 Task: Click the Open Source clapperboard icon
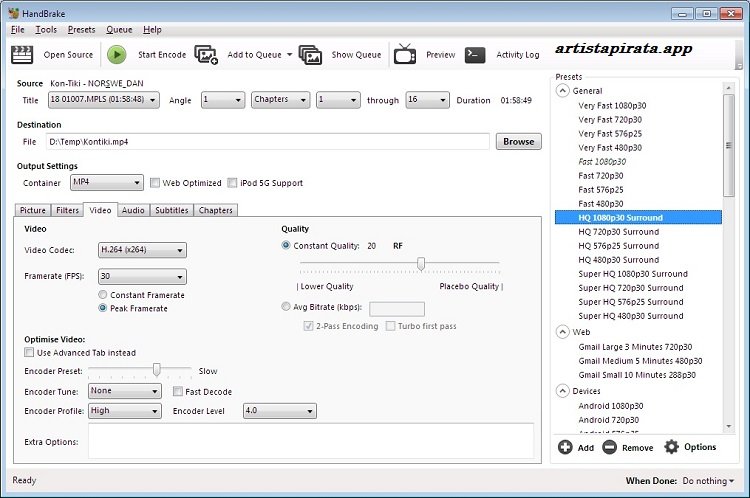(22, 55)
